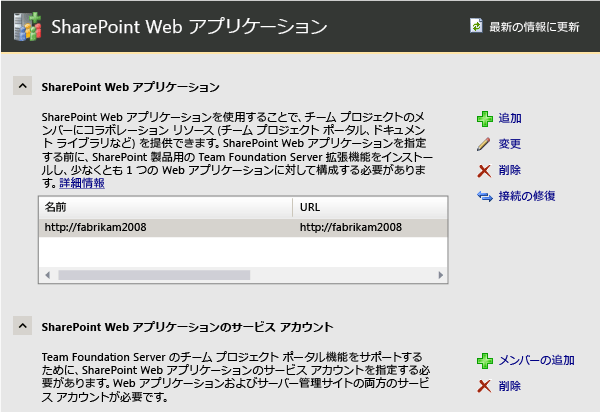
Task: Click the refresh icon beside 最新の情報に更新
Action: coord(476,26)
